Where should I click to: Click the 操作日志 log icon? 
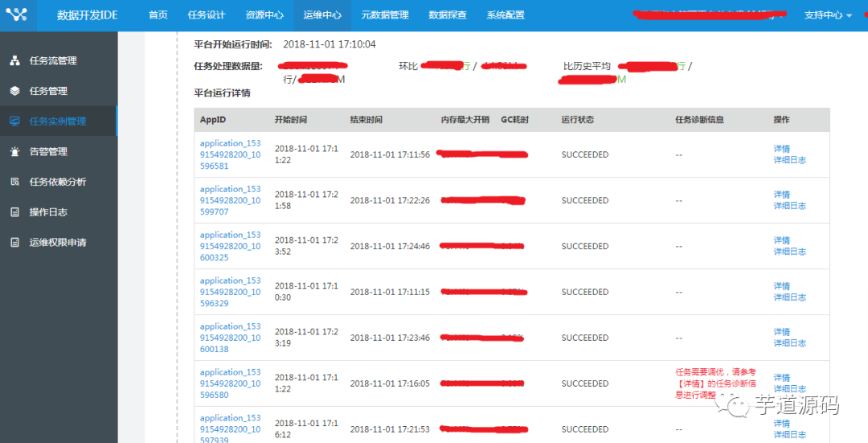tap(14, 212)
